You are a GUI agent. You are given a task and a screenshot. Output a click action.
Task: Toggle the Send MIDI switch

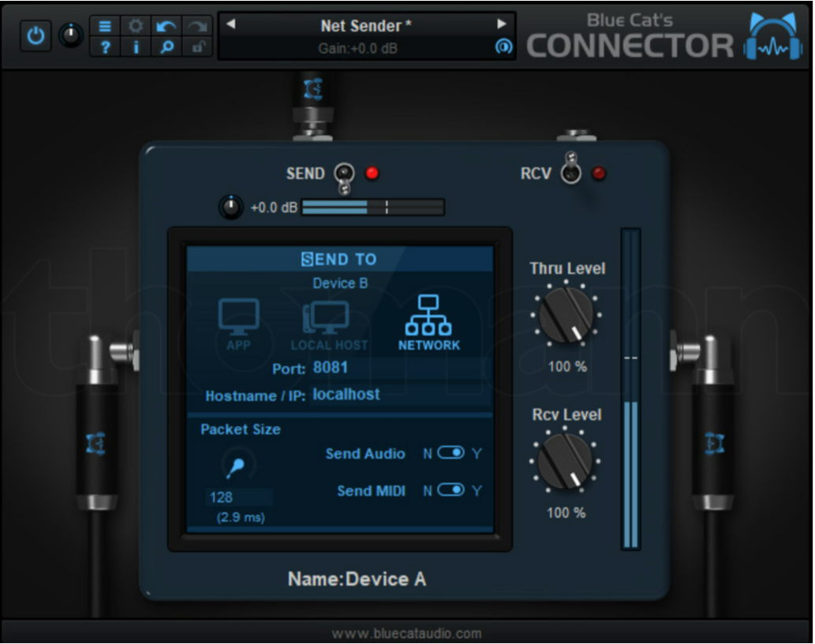click(450, 489)
